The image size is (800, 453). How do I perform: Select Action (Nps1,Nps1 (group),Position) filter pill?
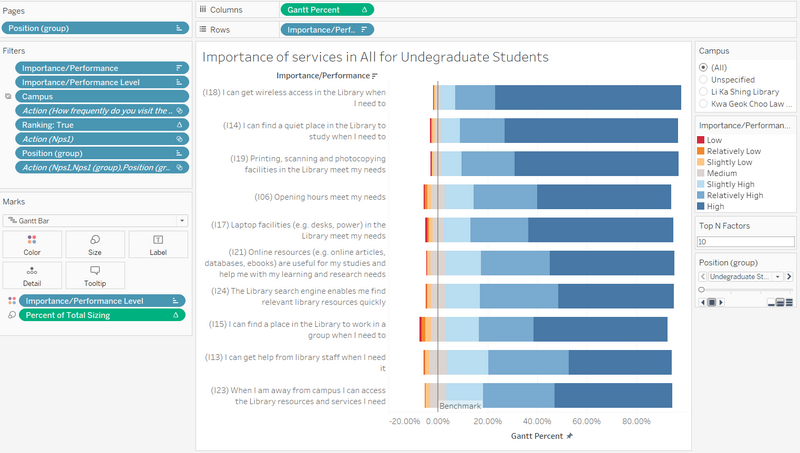coord(102,167)
